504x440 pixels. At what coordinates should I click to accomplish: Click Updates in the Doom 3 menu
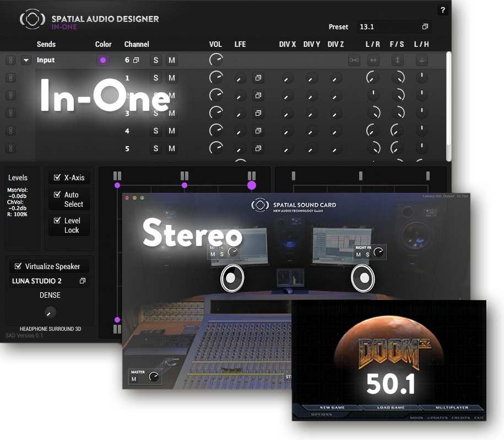click(x=437, y=418)
